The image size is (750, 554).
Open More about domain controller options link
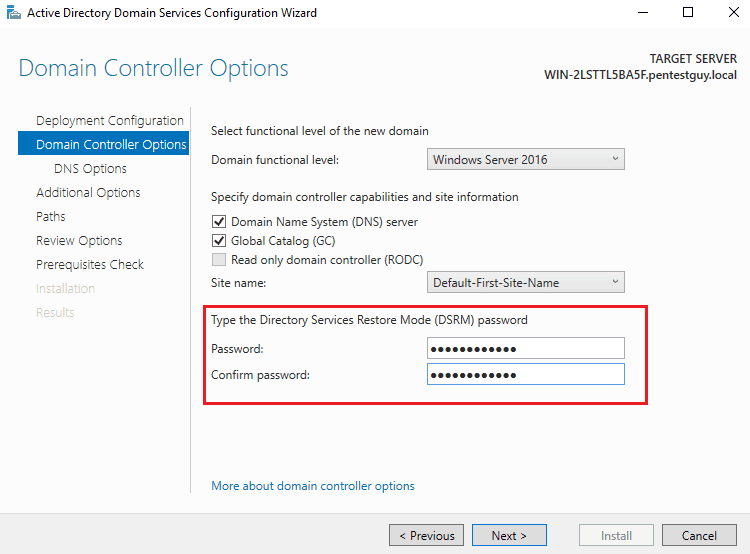pyautogui.click(x=313, y=486)
